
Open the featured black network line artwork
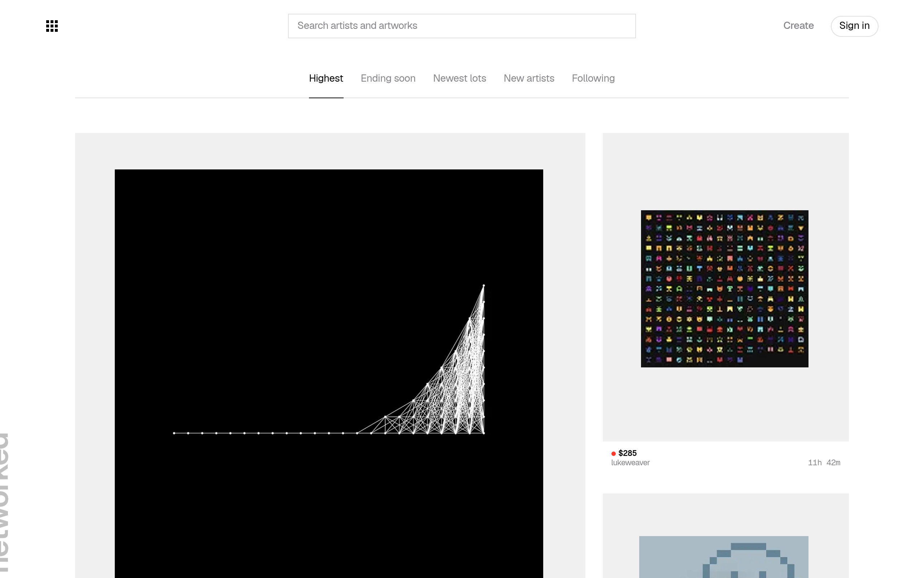[x=329, y=374]
